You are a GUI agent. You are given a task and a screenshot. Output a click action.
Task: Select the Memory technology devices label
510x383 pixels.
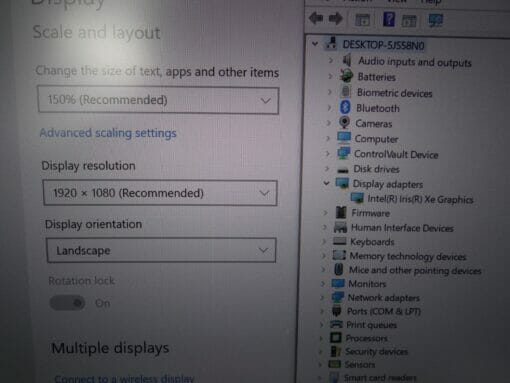point(408,256)
